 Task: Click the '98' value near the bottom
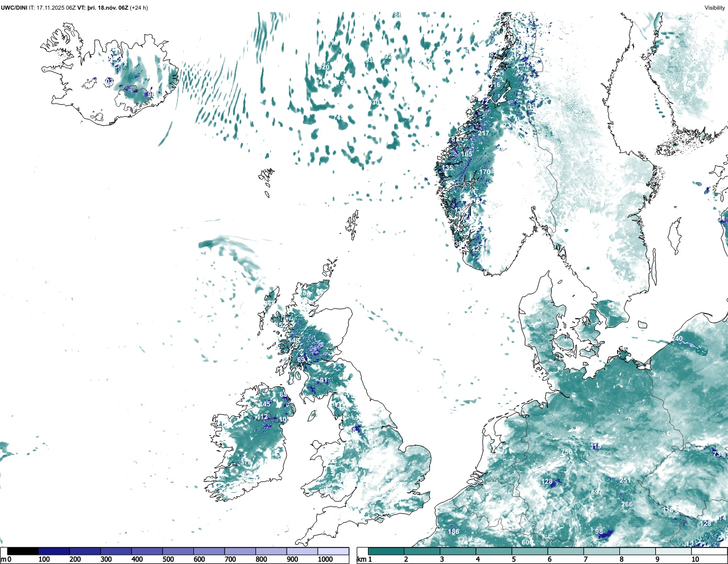[599, 532]
